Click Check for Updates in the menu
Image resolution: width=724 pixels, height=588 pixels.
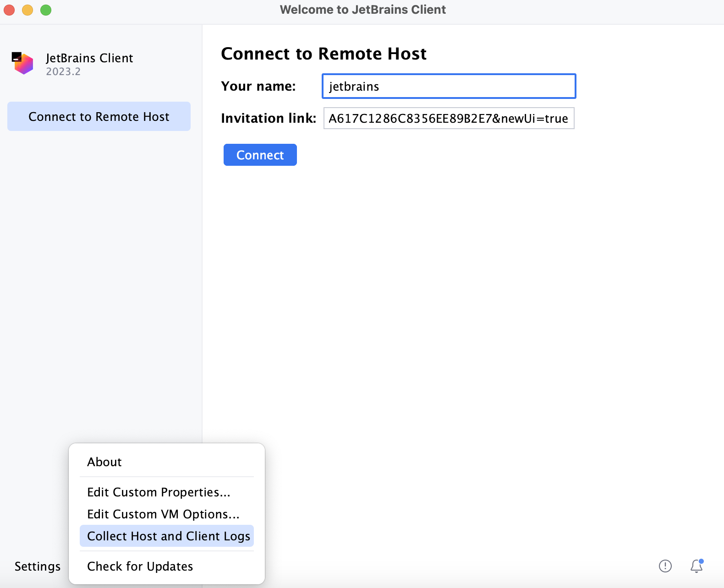click(140, 566)
